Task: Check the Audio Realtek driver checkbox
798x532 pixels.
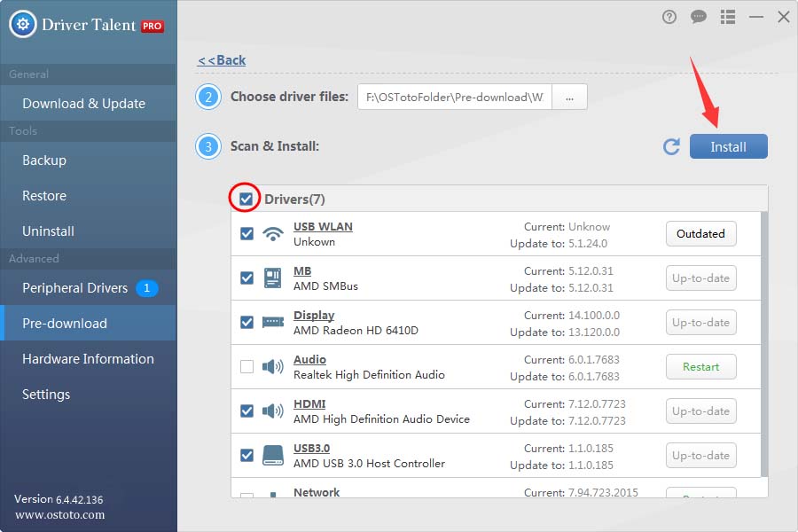Action: (246, 366)
